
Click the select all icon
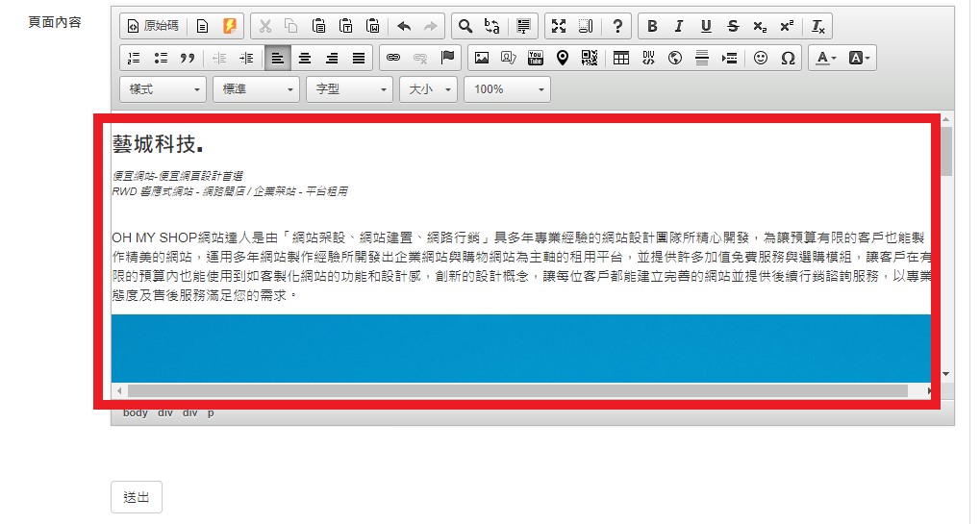pyautogui.click(x=523, y=26)
